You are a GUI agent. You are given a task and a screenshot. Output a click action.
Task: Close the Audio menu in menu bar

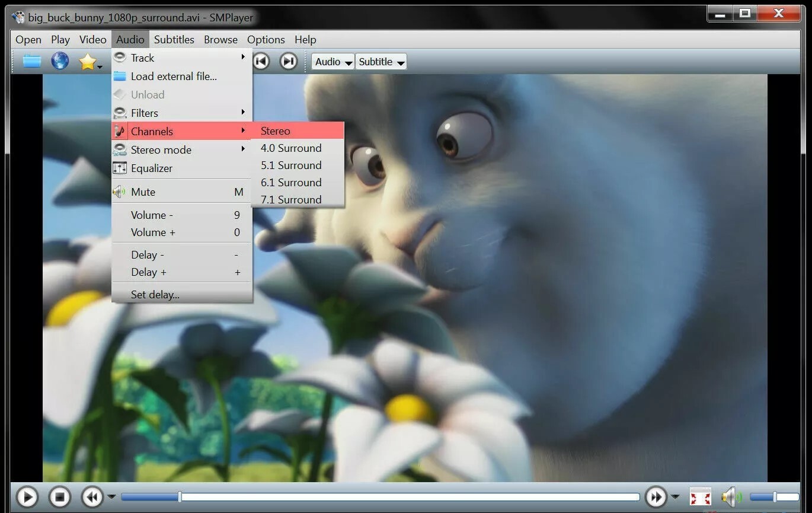click(130, 40)
